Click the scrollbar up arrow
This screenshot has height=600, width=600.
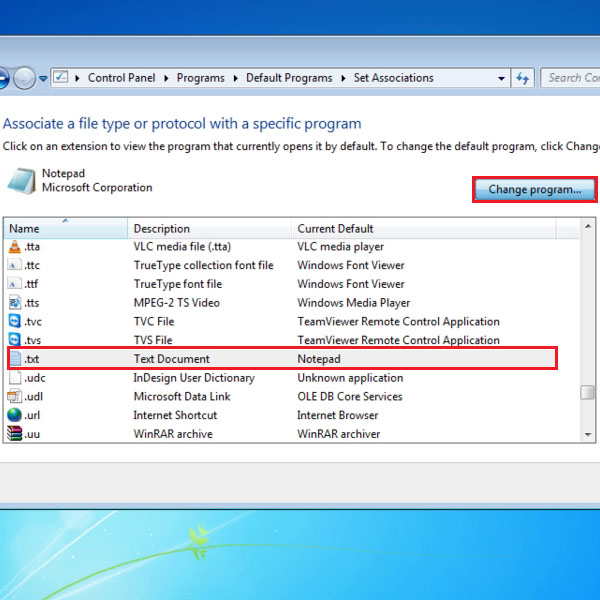[588, 227]
